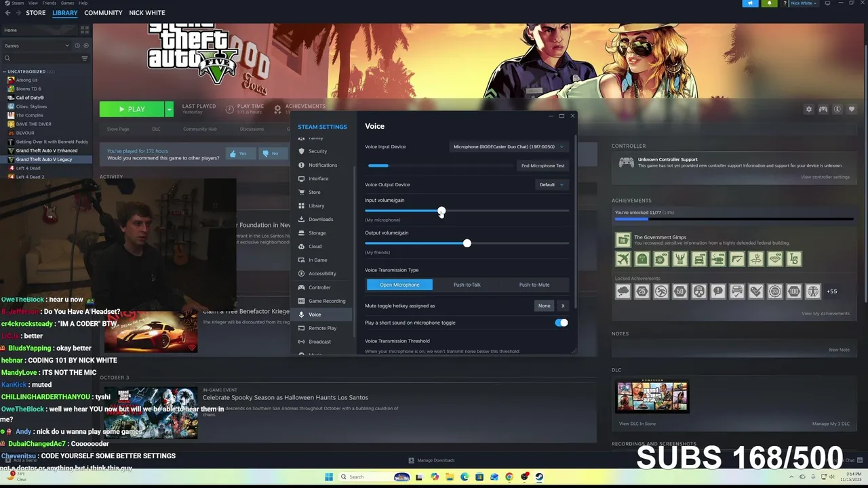Image resolution: width=868 pixels, height=488 pixels.
Task: Select Push-to-Mute transmission type
Action: coord(534,285)
